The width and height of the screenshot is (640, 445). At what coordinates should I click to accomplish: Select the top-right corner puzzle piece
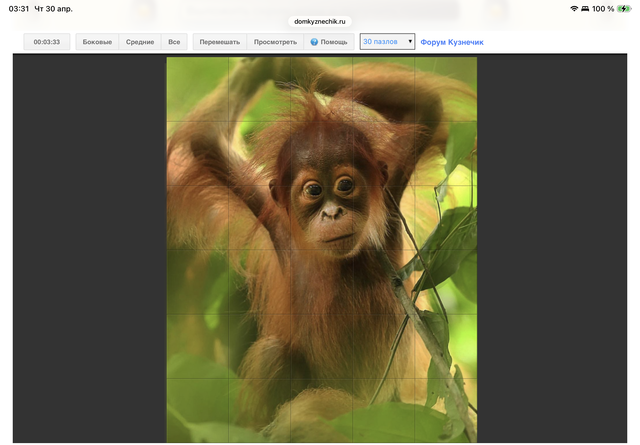click(x=446, y=89)
